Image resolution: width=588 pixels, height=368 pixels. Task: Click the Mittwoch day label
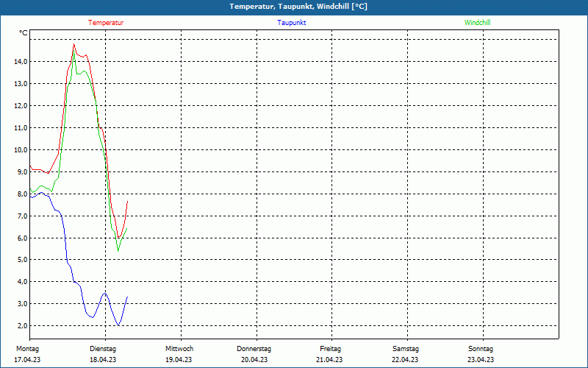[x=179, y=349]
